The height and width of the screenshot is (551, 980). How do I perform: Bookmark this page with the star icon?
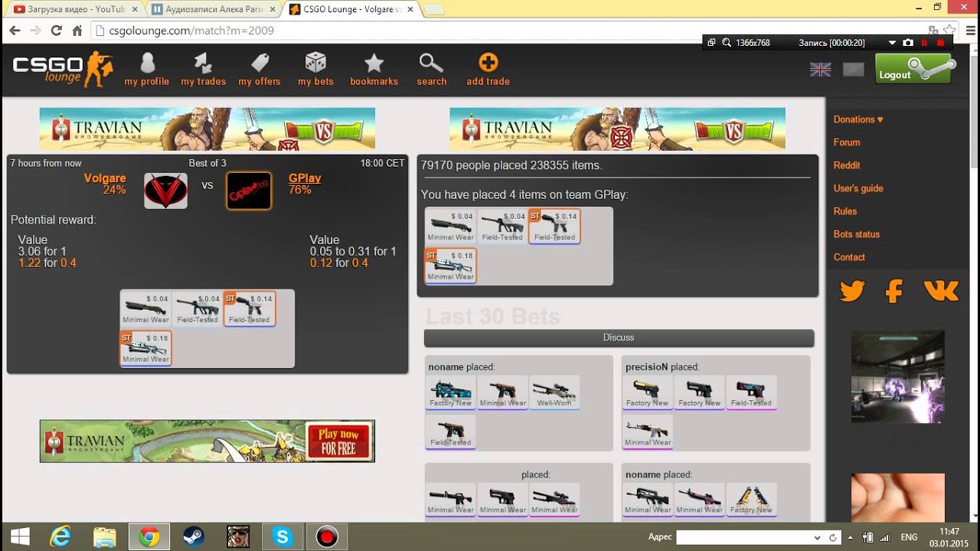949,31
